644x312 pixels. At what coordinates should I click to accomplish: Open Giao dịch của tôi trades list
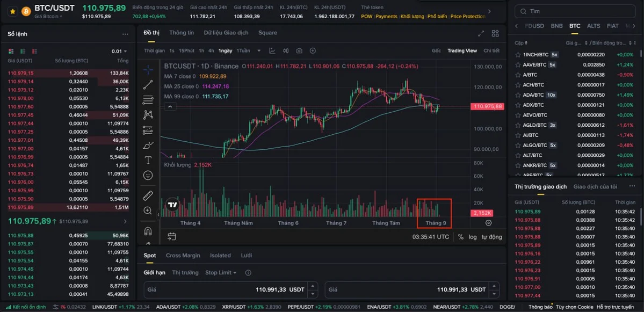595,186
